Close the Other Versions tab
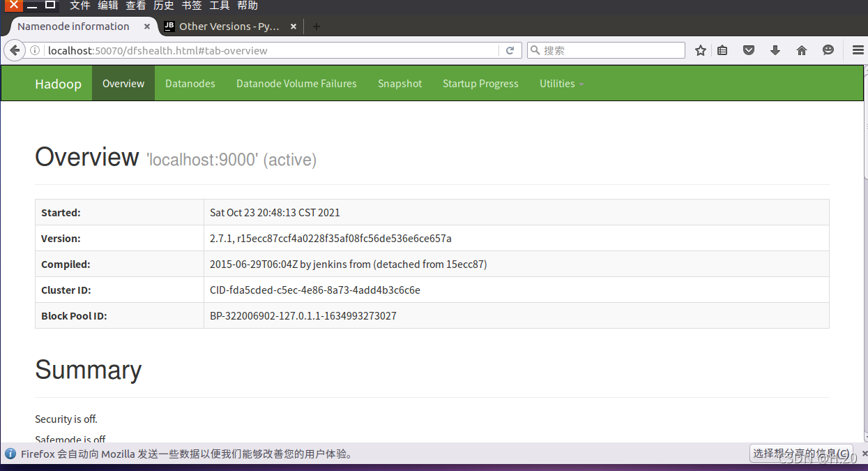868x471 pixels. pyautogui.click(x=294, y=27)
